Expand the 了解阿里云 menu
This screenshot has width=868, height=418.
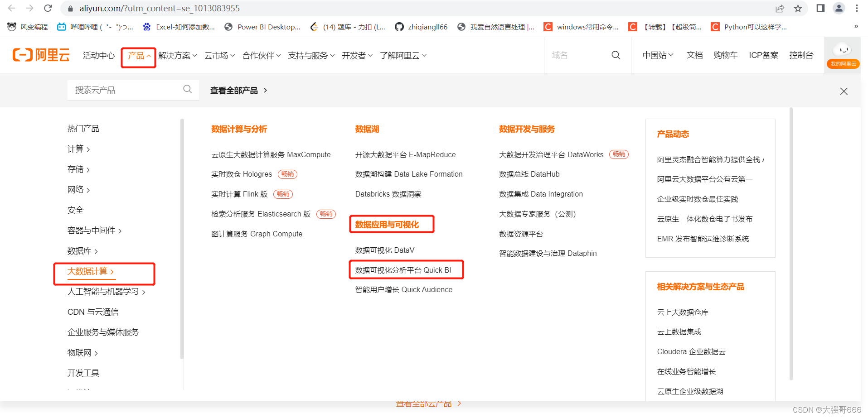click(403, 55)
